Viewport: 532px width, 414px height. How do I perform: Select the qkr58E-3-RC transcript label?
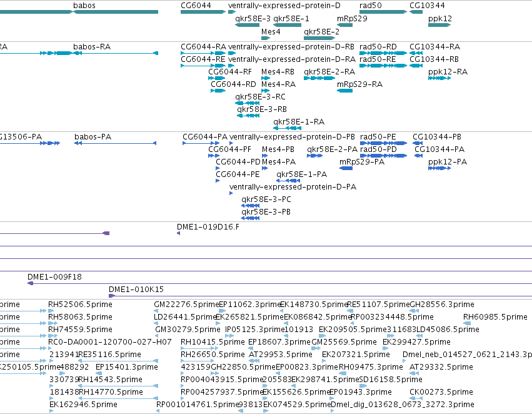pyautogui.click(x=260, y=97)
